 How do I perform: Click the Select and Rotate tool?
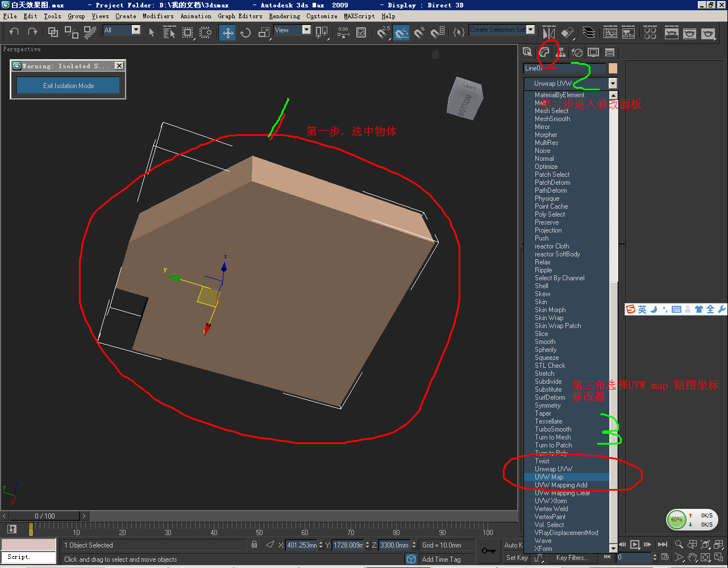point(246,33)
